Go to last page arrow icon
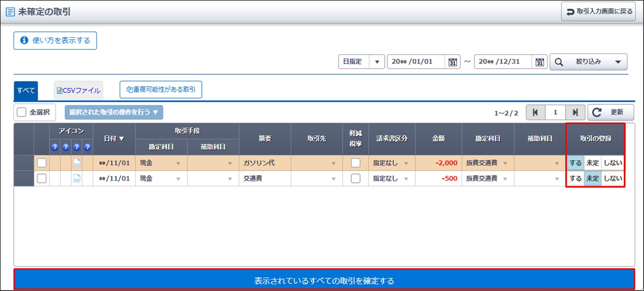This screenshot has width=644, height=291. 575,112
